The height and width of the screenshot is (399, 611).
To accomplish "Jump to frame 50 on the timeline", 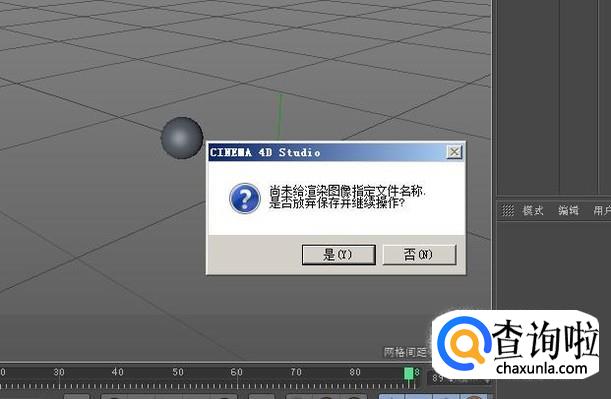I will click(178, 372).
